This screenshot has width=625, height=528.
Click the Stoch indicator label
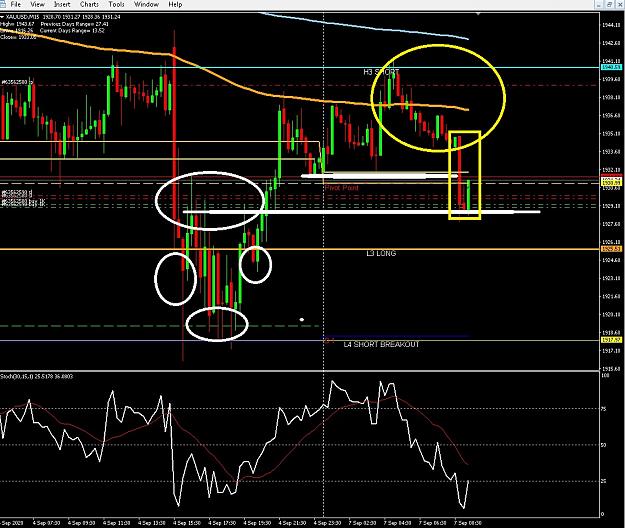tap(37, 376)
